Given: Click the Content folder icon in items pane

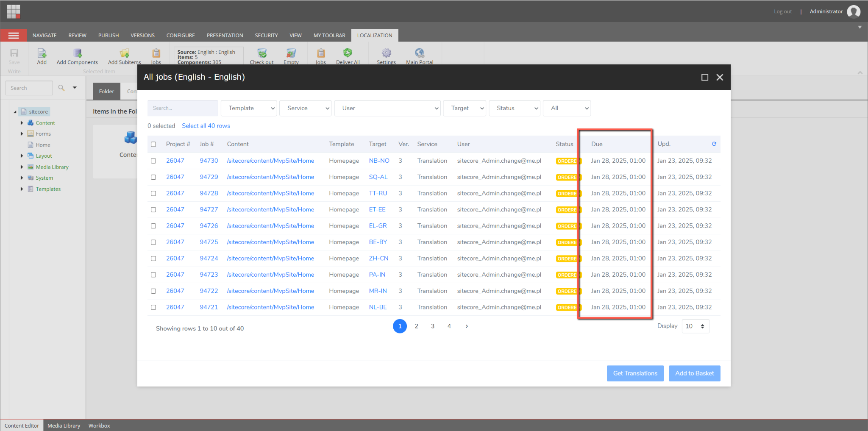Looking at the screenshot, I should 131,138.
